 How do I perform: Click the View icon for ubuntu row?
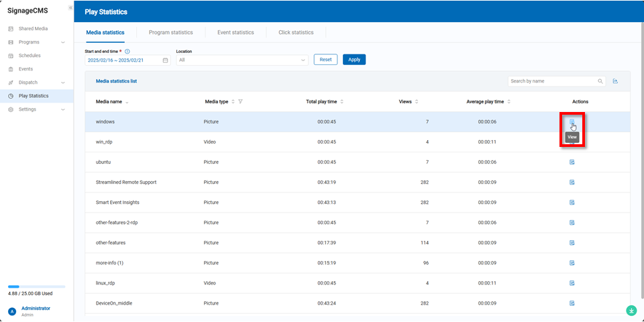click(572, 162)
